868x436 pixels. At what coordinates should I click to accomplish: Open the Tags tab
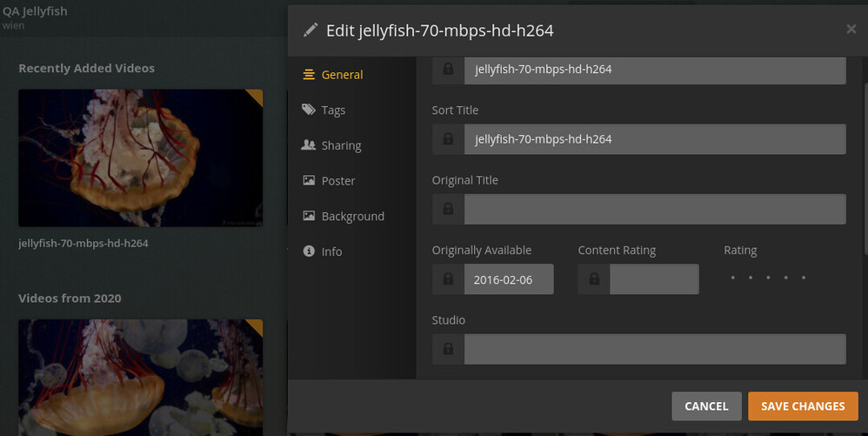pyautogui.click(x=324, y=110)
